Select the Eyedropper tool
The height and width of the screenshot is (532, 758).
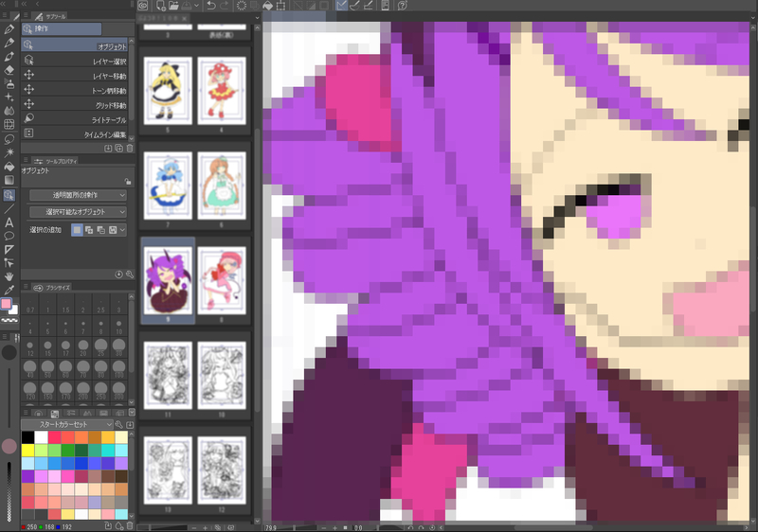pos(9,290)
